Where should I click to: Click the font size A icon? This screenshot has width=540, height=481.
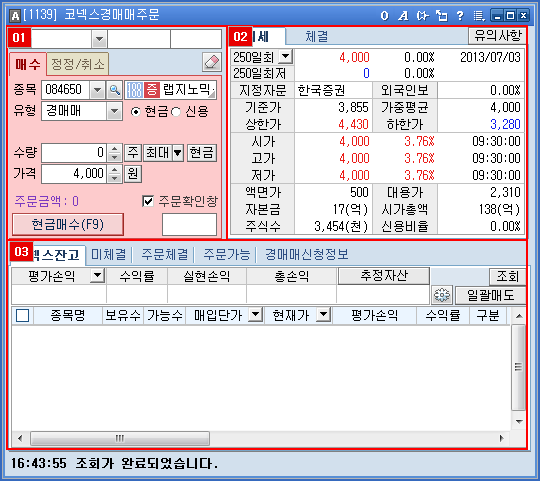[403, 15]
